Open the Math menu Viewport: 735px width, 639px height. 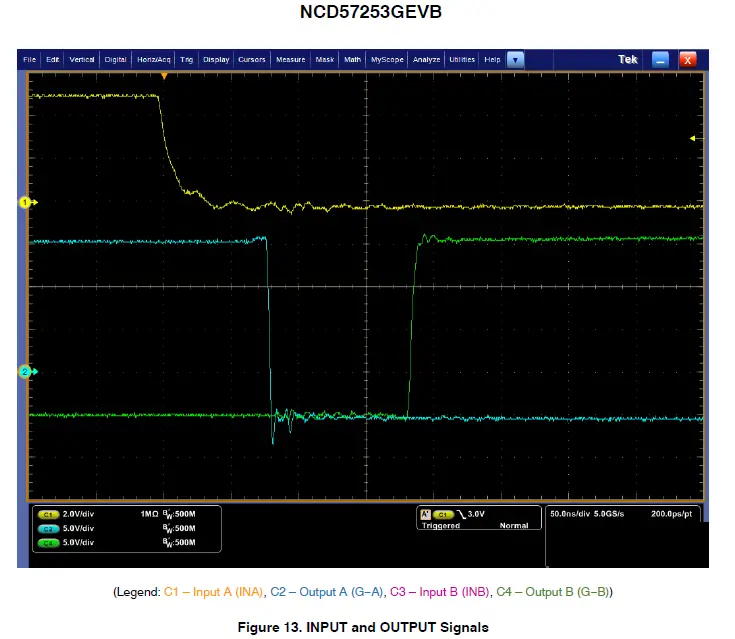coord(352,60)
